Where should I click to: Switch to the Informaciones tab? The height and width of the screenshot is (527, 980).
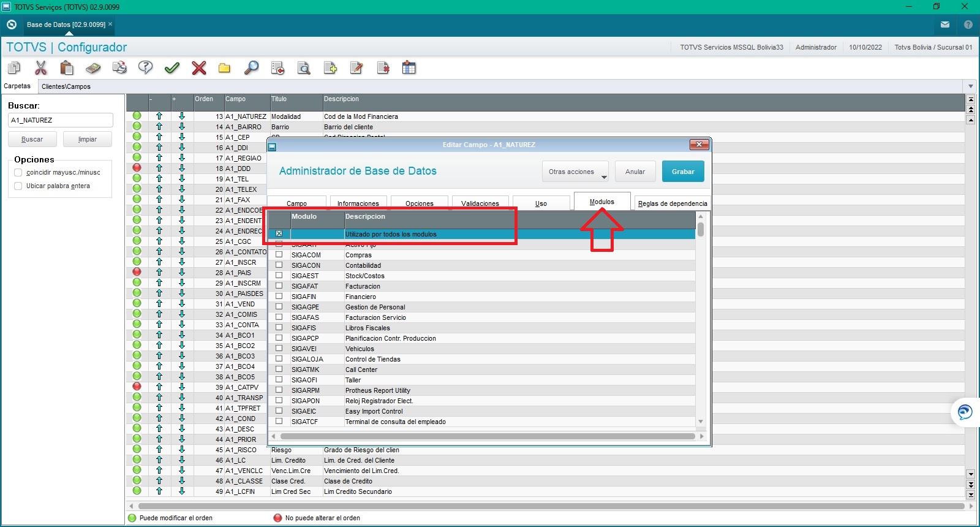click(358, 203)
